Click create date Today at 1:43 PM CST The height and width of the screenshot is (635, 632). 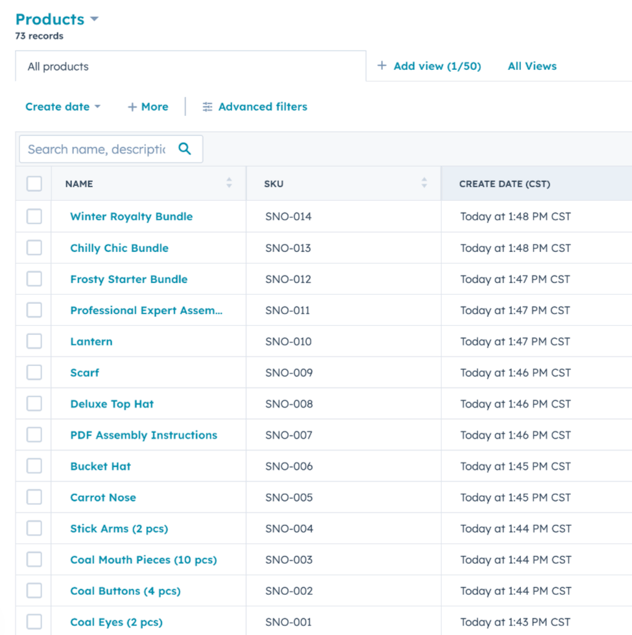(x=515, y=622)
